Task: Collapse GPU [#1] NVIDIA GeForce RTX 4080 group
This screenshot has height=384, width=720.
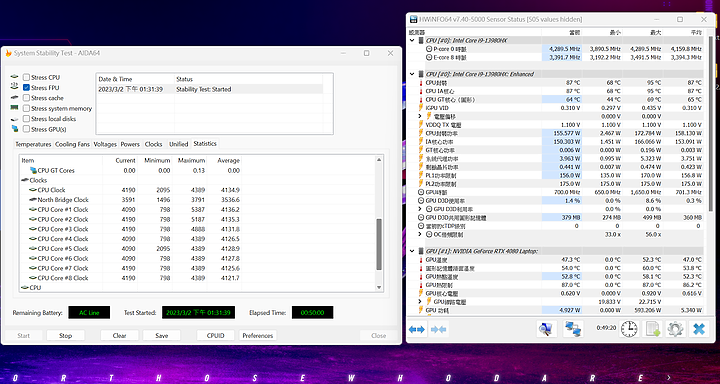Action: click(x=412, y=251)
